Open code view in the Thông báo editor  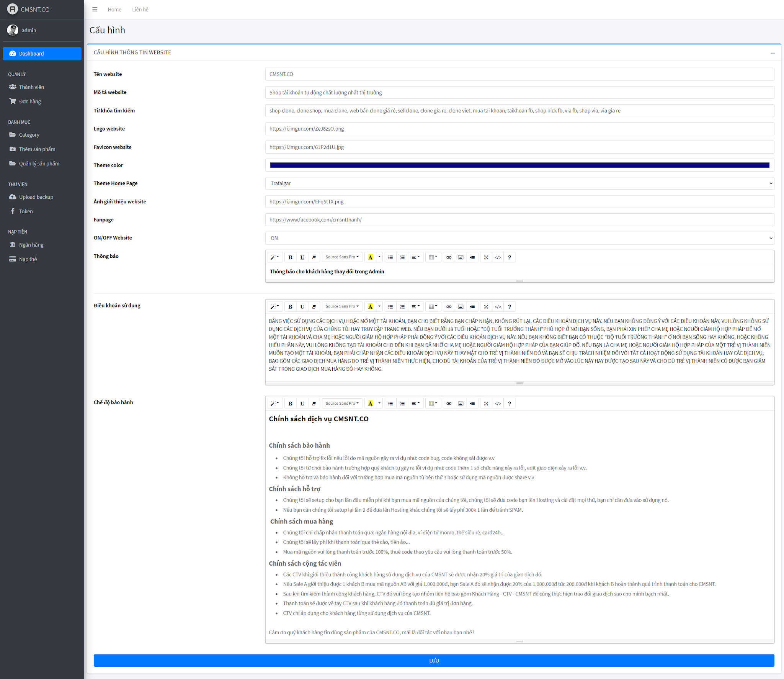point(498,257)
